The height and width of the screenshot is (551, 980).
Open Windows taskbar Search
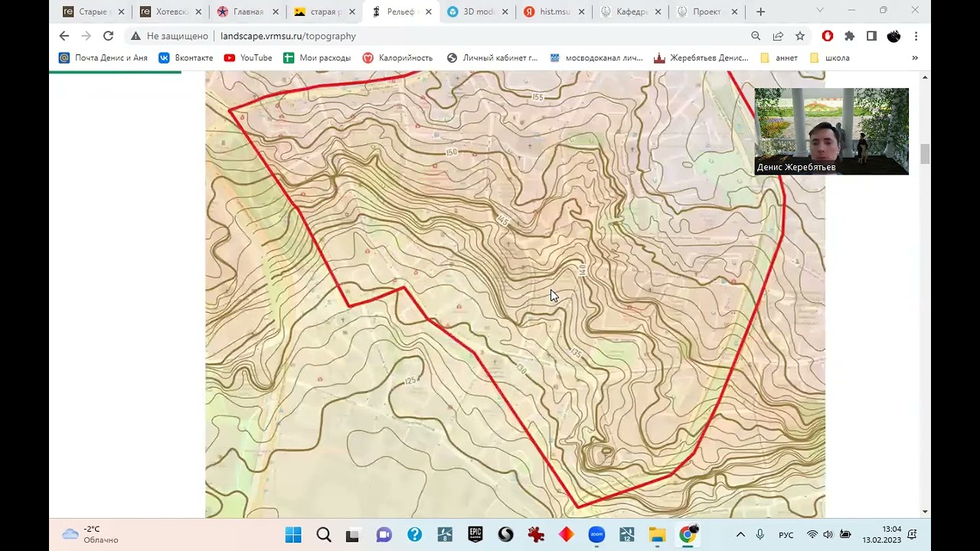[324, 535]
